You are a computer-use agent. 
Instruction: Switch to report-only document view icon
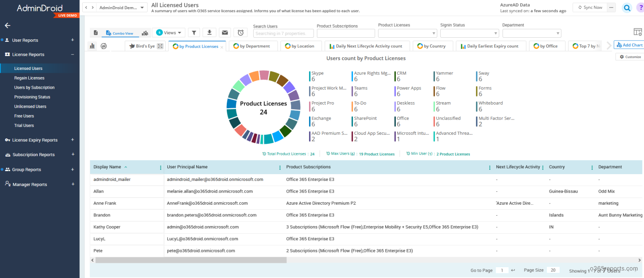click(x=96, y=33)
